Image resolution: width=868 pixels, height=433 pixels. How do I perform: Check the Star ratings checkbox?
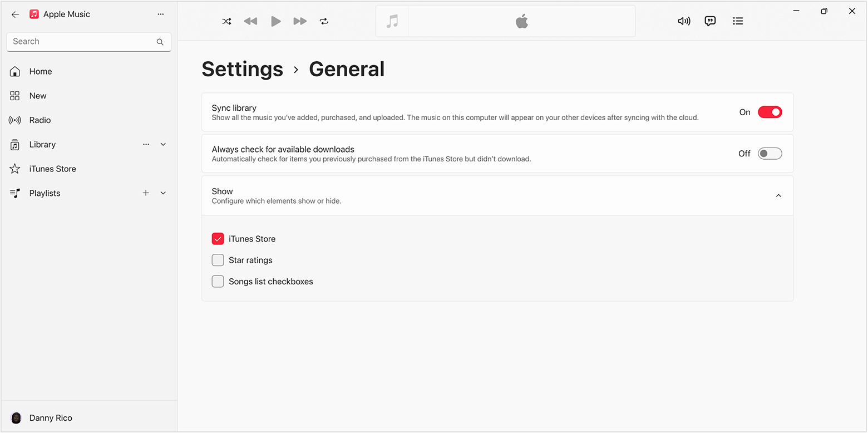click(x=218, y=260)
